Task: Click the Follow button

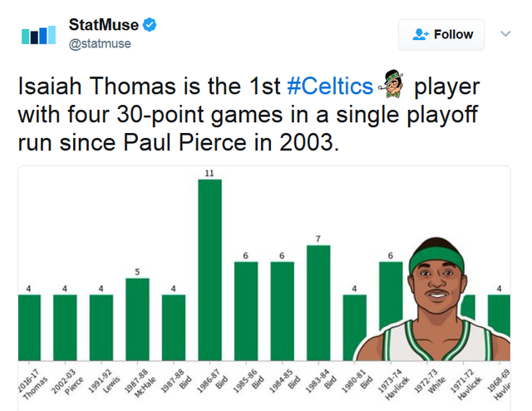Action: point(441,35)
